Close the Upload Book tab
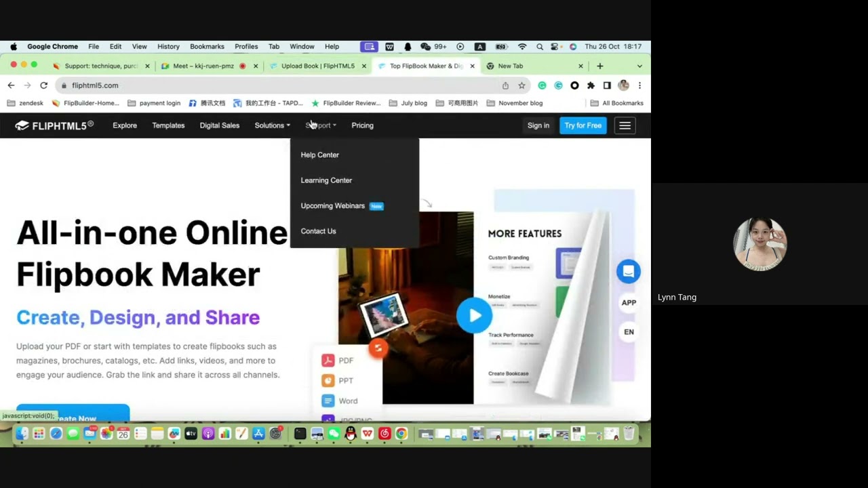The height and width of the screenshot is (488, 868). 364,66
